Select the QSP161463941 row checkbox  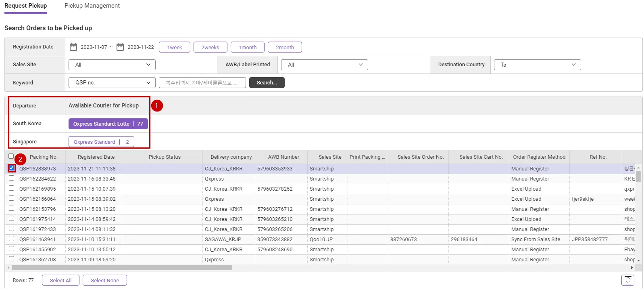coord(12,239)
